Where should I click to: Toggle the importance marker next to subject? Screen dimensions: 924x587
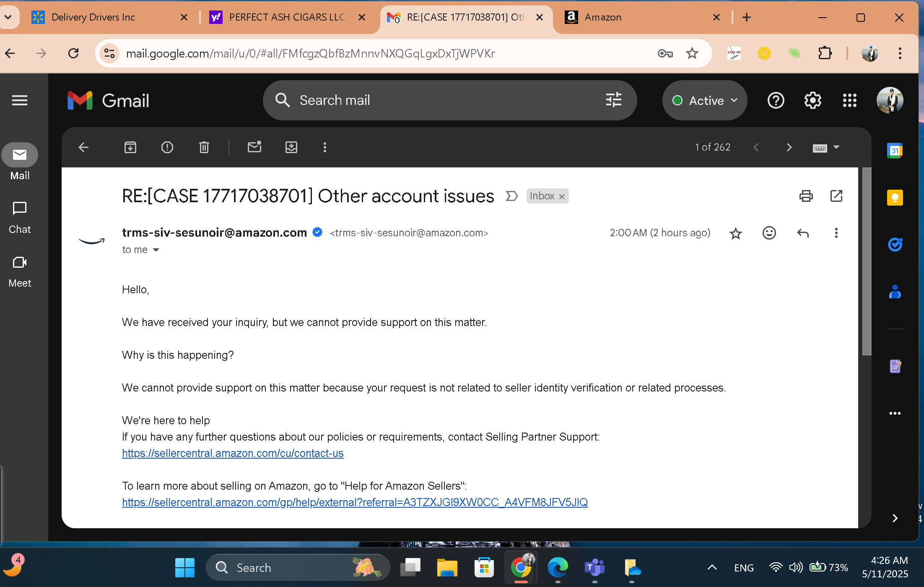(511, 196)
